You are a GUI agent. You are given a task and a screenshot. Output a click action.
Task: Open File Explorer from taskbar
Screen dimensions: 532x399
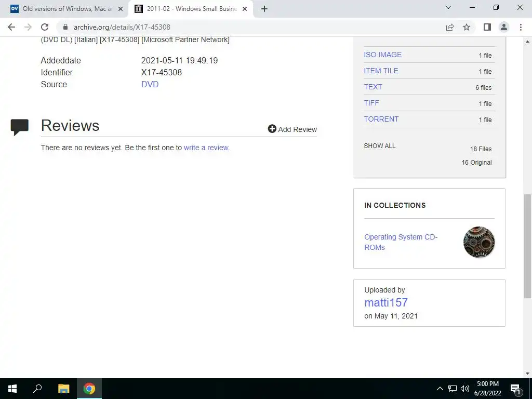tap(64, 389)
